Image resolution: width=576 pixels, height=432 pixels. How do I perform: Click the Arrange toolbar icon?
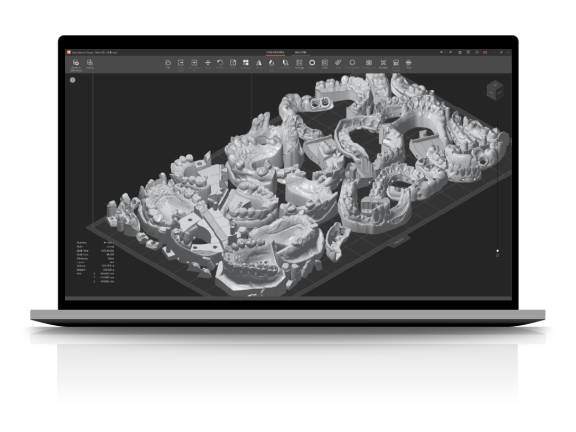coord(299,64)
